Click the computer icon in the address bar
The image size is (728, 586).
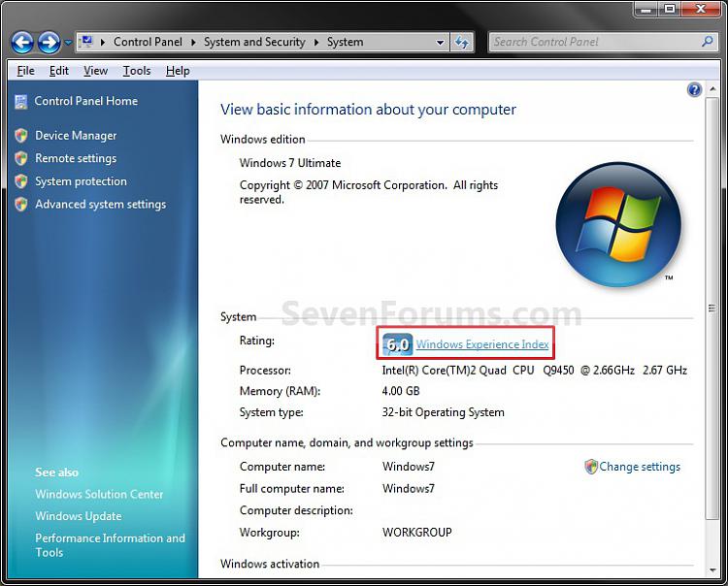(x=86, y=42)
